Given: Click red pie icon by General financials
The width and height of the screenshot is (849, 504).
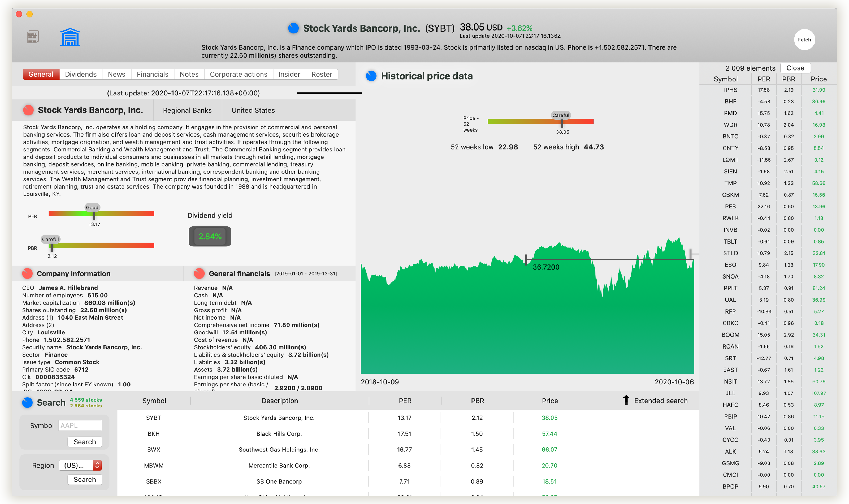Looking at the screenshot, I should tap(199, 273).
